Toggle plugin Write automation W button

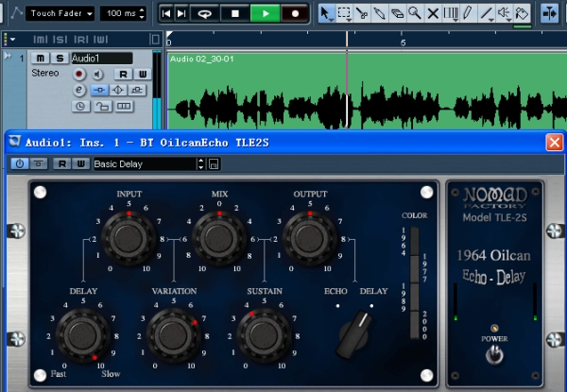click(81, 163)
